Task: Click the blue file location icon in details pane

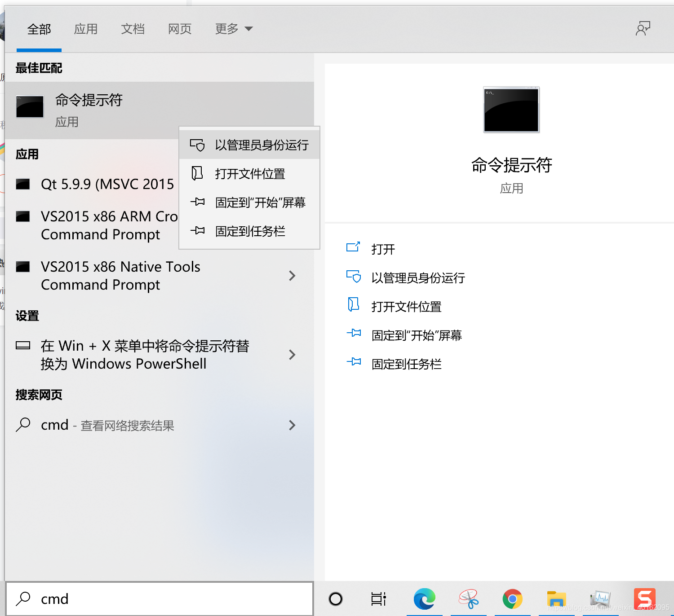Action: 354,304
